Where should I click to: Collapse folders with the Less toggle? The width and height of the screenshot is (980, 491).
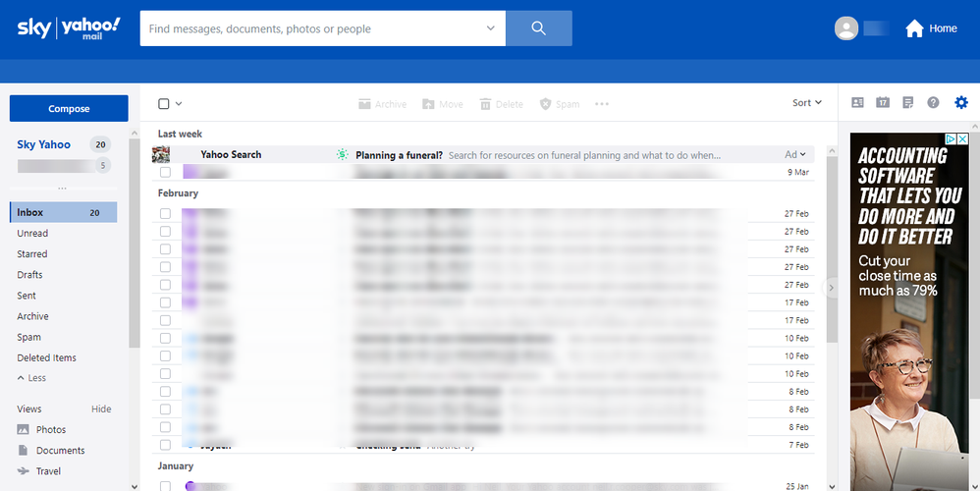point(31,378)
